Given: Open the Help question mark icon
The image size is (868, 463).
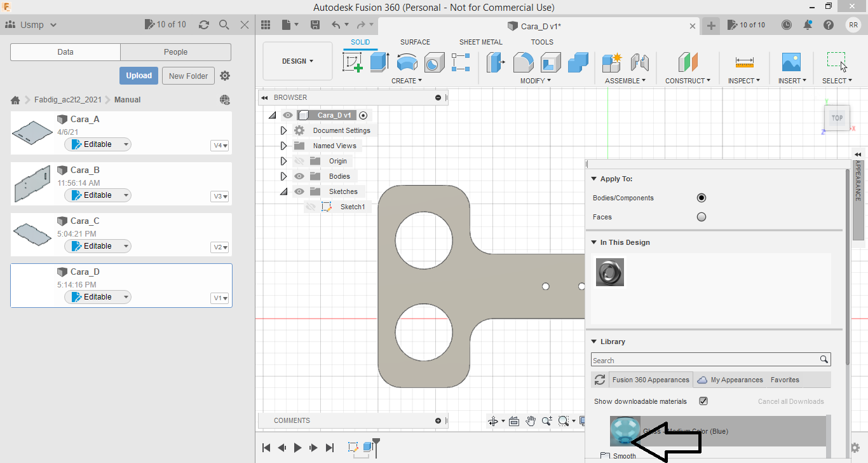Looking at the screenshot, I should pyautogui.click(x=829, y=25).
